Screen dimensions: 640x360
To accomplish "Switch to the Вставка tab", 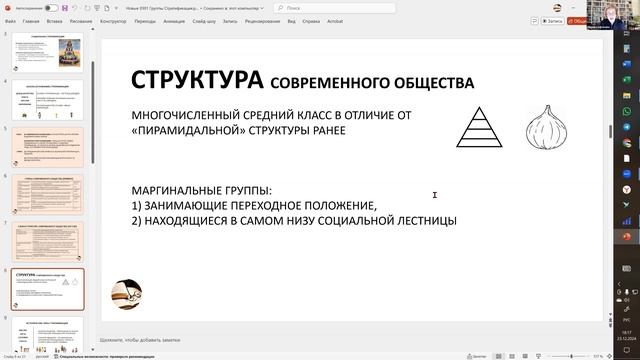I will pos(54,21).
